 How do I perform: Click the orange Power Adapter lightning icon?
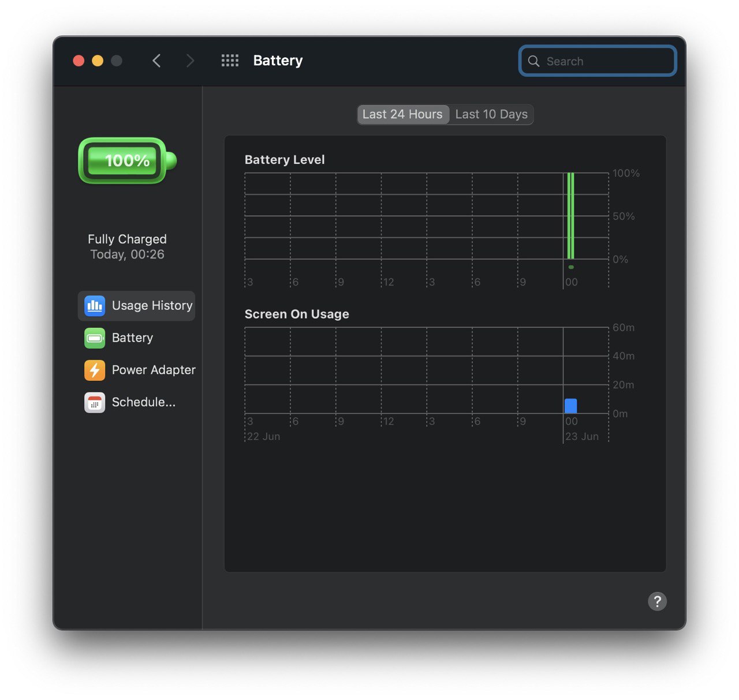pyautogui.click(x=95, y=370)
